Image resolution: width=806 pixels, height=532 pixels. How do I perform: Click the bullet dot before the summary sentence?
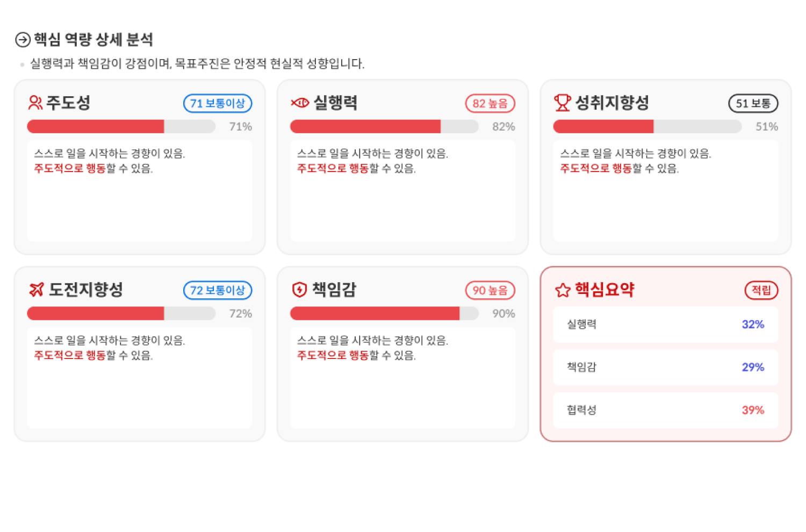point(21,64)
